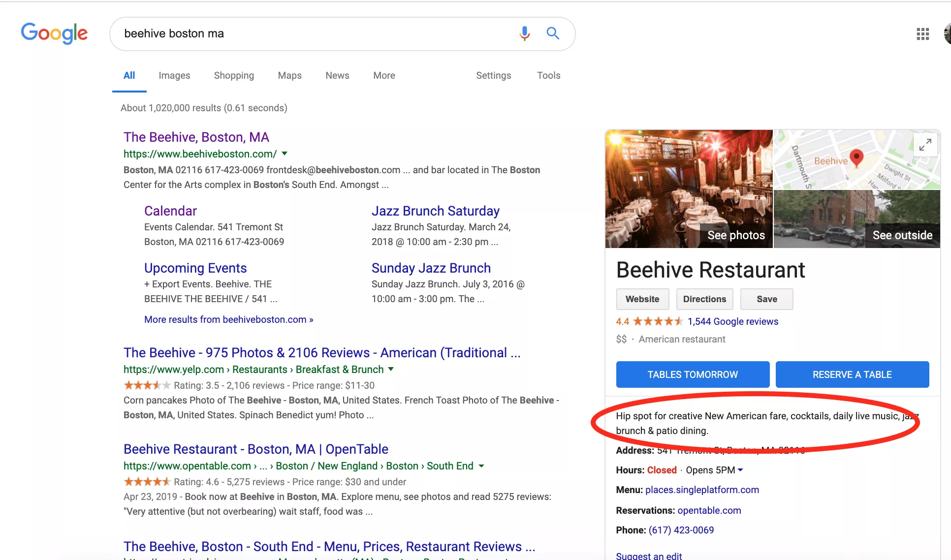Click into the search box

pos(315,33)
